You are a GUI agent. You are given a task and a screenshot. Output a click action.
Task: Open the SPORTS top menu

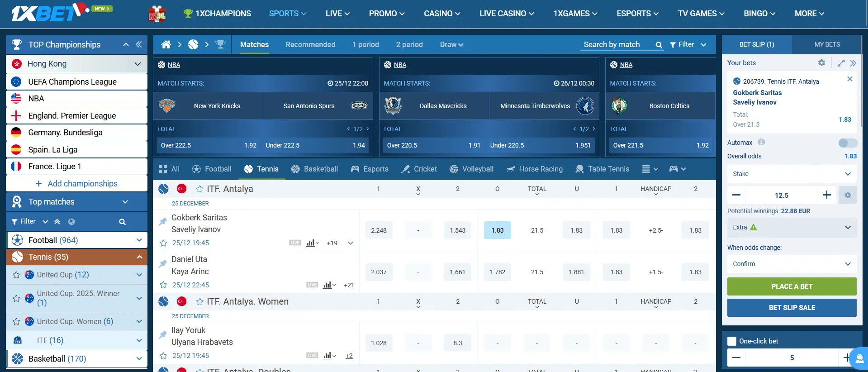pos(287,14)
